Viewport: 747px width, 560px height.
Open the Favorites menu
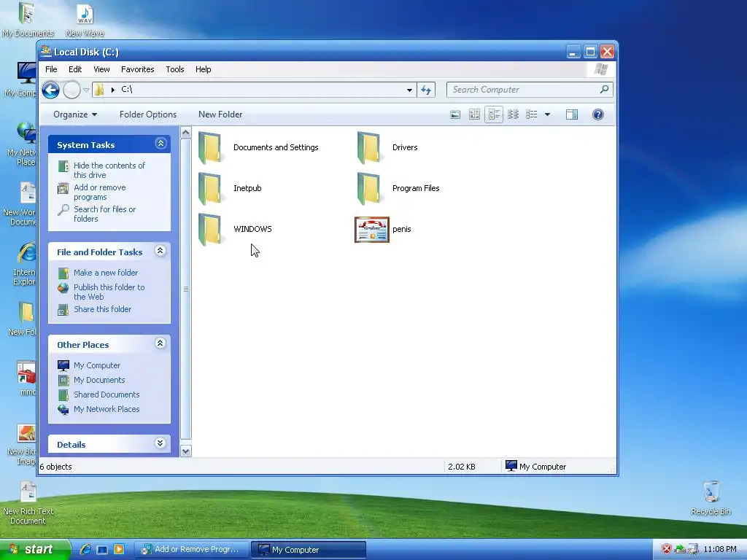138,69
